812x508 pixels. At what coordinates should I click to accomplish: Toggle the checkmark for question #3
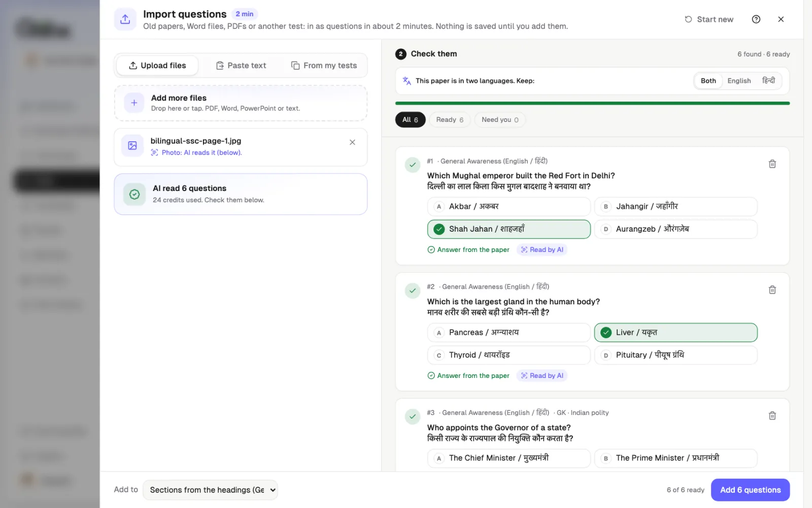[413, 417]
